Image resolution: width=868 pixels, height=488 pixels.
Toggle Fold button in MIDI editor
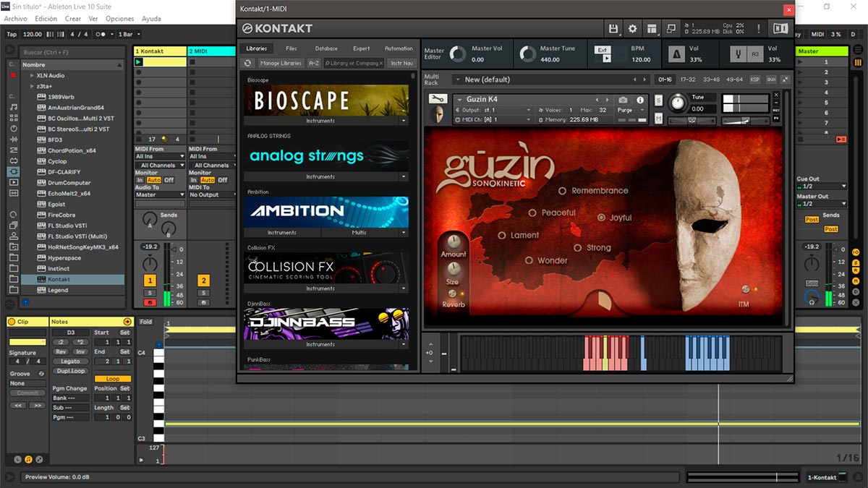[x=146, y=322]
